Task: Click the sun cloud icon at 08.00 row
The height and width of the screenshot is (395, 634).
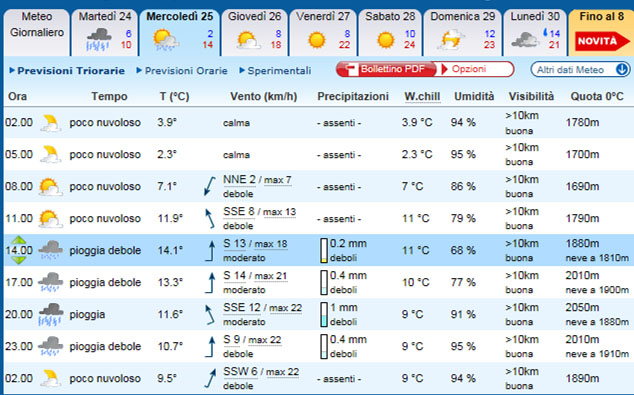Action: click(51, 186)
